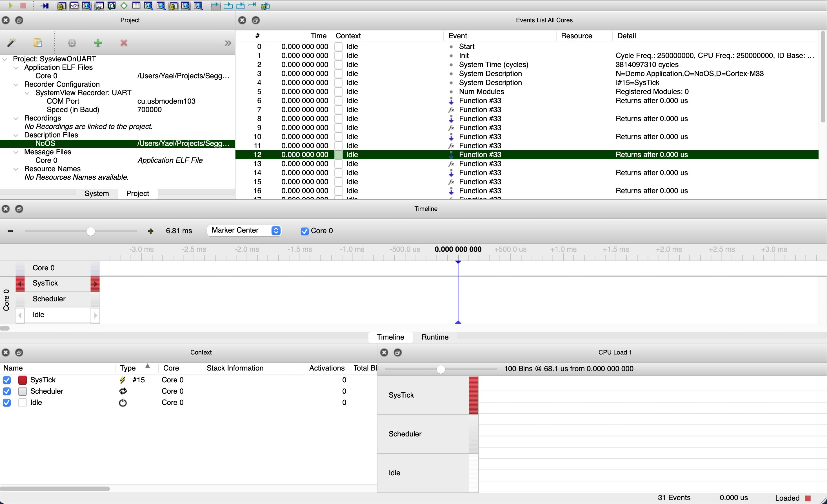
Task: Switch to the System tab
Action: pyautogui.click(x=97, y=194)
